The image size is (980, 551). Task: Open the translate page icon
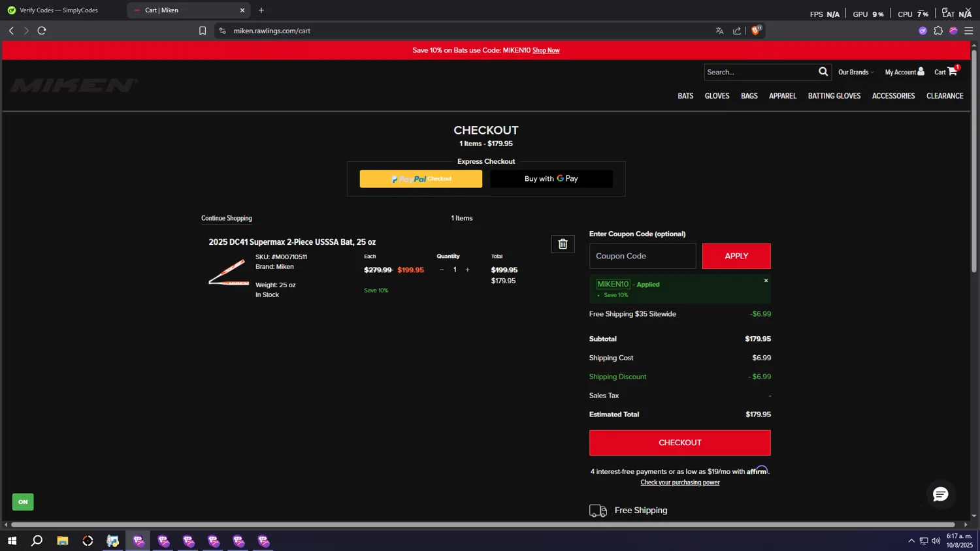[719, 31]
